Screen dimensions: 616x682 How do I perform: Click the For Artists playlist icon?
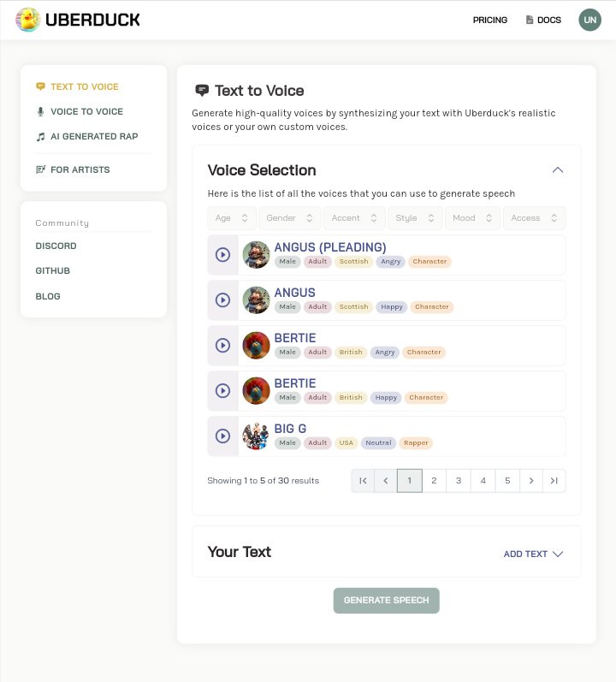[40, 169]
